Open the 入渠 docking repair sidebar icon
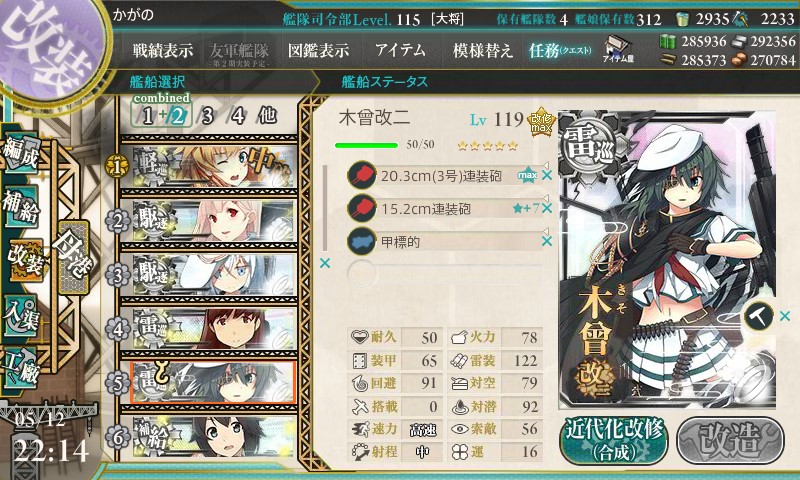The height and width of the screenshot is (480, 800). pyautogui.click(x=21, y=315)
